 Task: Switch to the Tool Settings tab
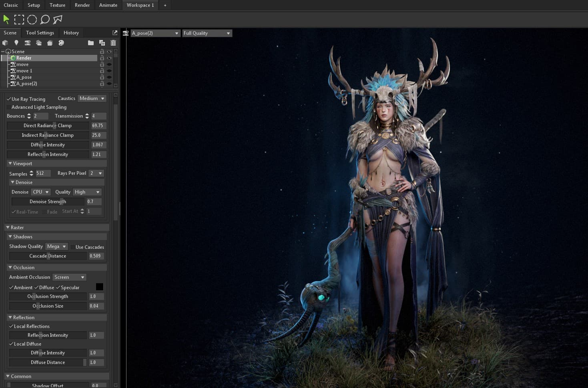[x=40, y=33]
